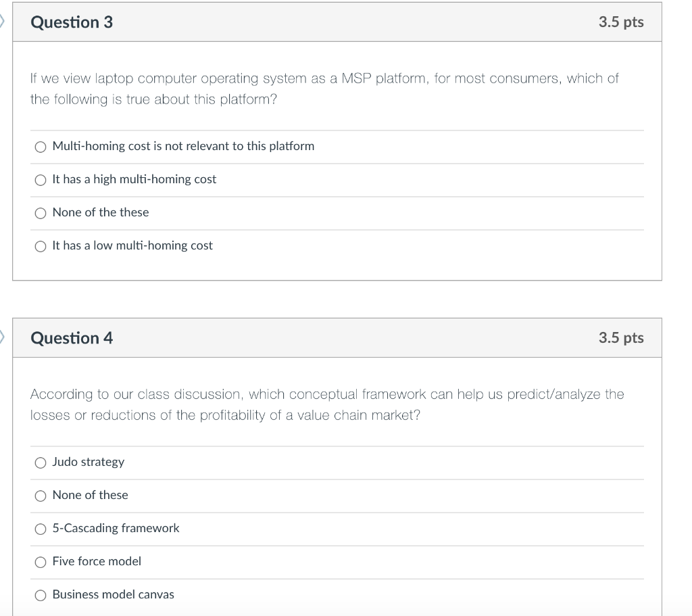
Task: Pick "Judo strategy" in Question 4
Action: pos(41,462)
